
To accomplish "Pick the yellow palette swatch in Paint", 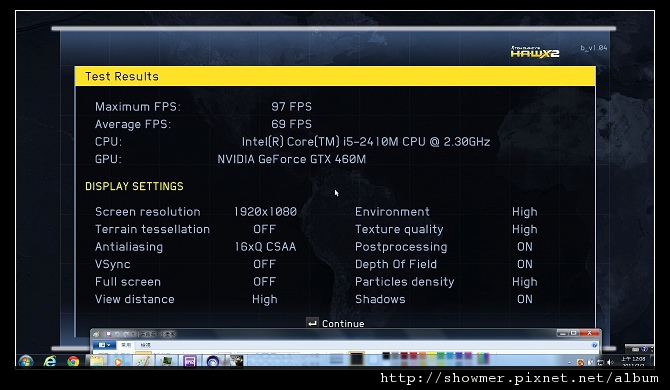I will pos(432,355).
